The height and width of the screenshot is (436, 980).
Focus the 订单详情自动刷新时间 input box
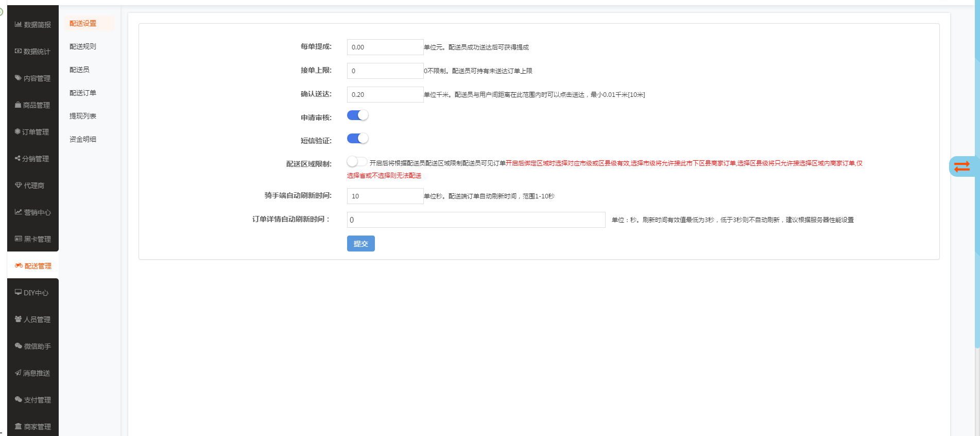[x=476, y=220]
